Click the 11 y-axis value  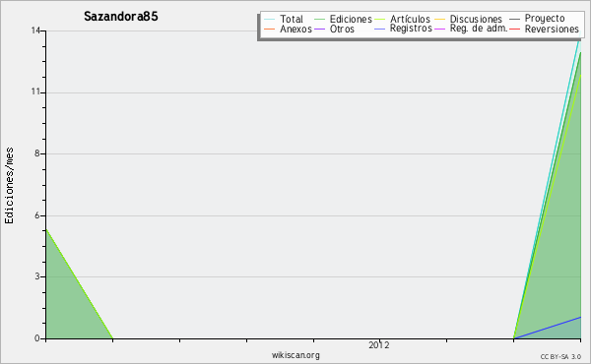(x=35, y=91)
